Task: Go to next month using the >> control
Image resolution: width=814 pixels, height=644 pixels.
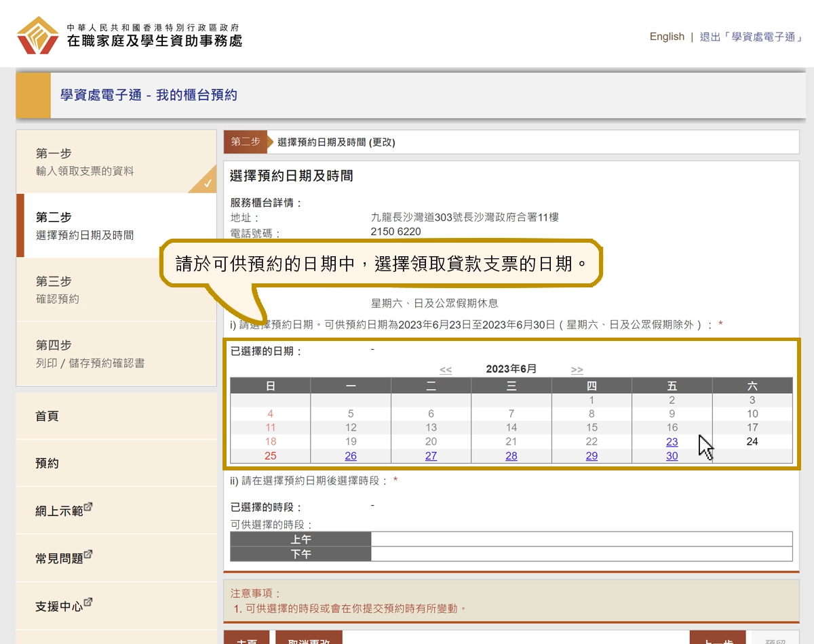Action: (x=576, y=370)
